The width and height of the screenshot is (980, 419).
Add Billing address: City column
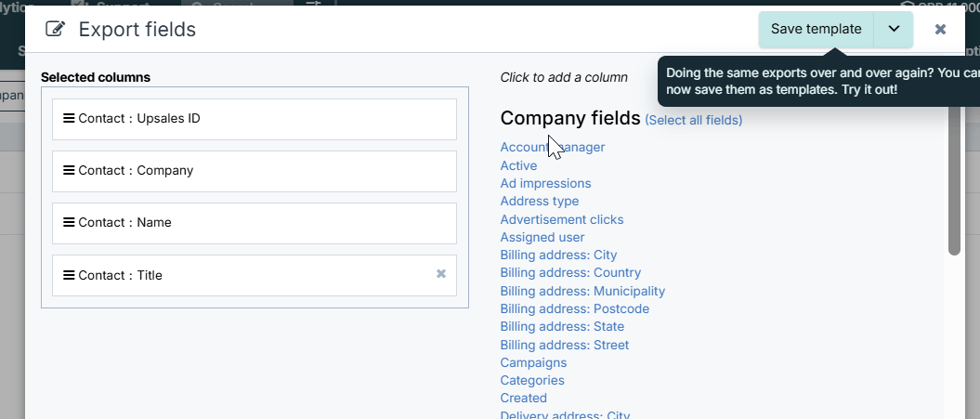tap(559, 255)
